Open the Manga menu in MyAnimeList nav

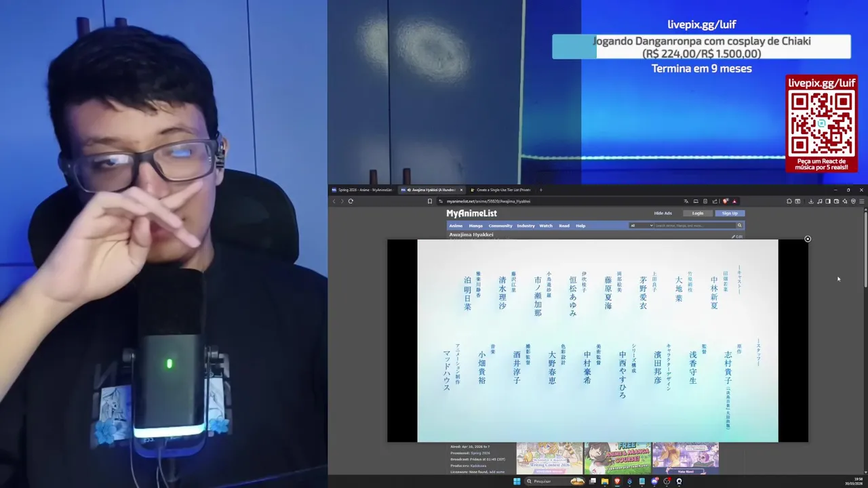point(476,226)
